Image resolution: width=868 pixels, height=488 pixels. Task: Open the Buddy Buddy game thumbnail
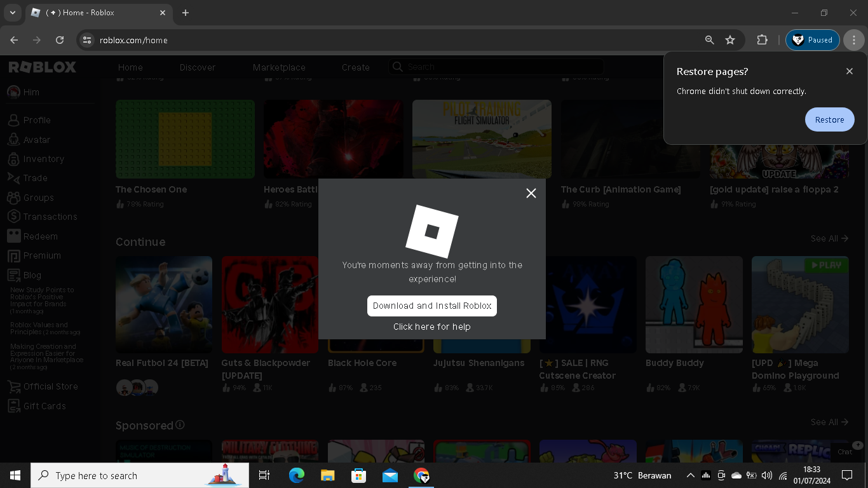694,304
